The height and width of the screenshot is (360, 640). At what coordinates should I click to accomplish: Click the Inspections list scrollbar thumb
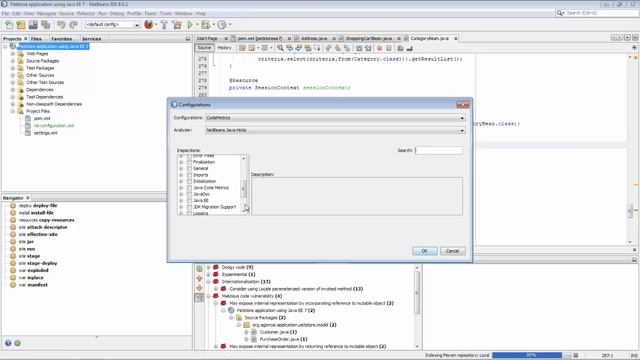tap(244, 189)
